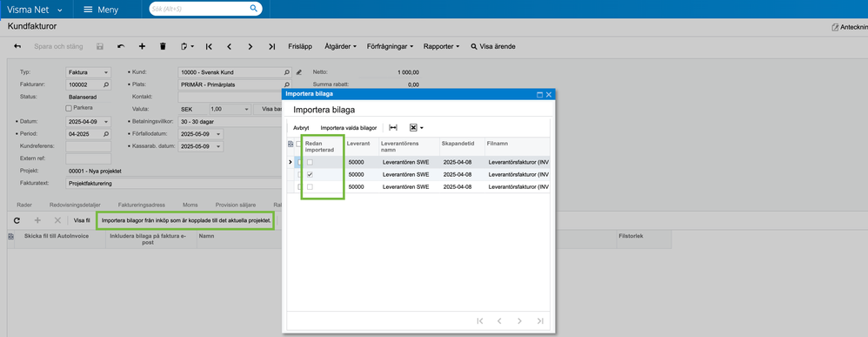Open the Datum 2025-04-09 date dropdown

(106, 121)
